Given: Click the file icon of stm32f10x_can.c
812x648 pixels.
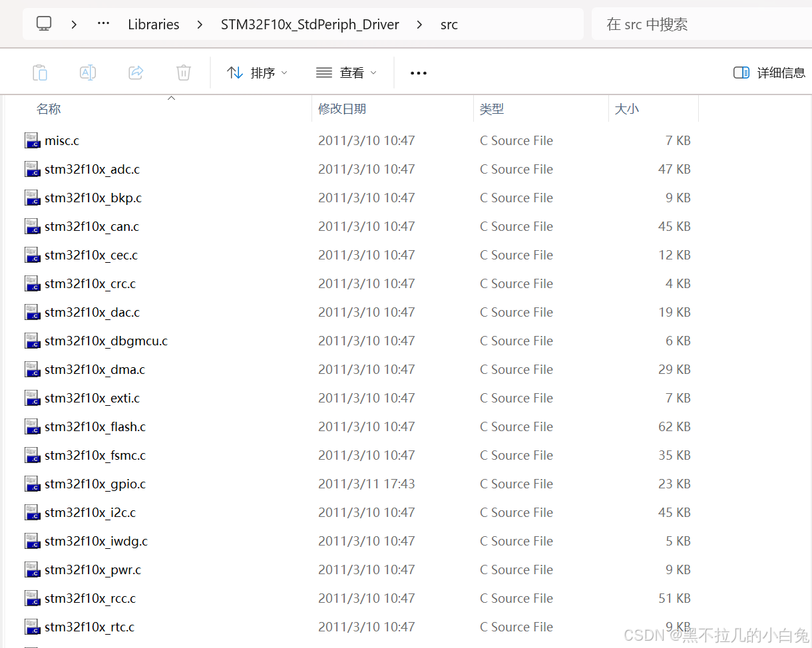Looking at the screenshot, I should tap(33, 226).
